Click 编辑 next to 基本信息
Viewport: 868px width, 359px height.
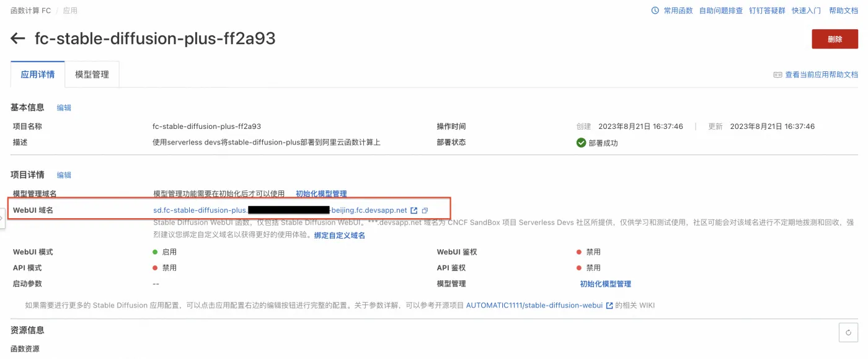[x=64, y=108]
